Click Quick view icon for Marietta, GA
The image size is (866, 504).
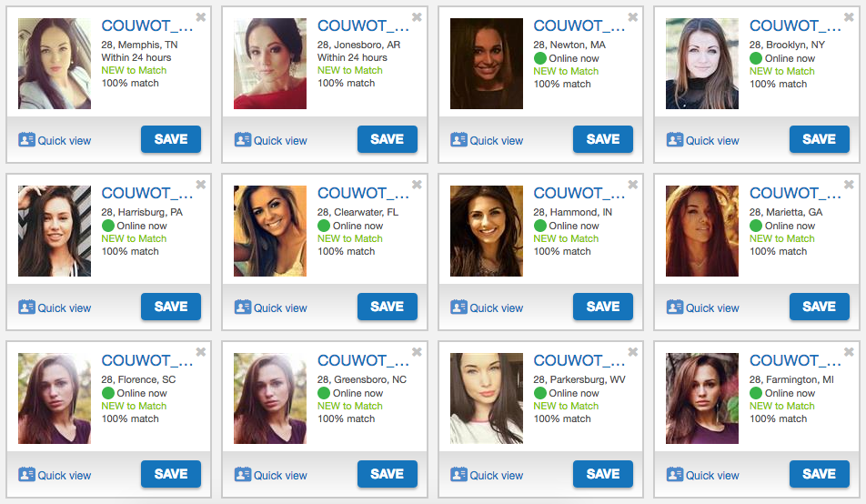[674, 307]
